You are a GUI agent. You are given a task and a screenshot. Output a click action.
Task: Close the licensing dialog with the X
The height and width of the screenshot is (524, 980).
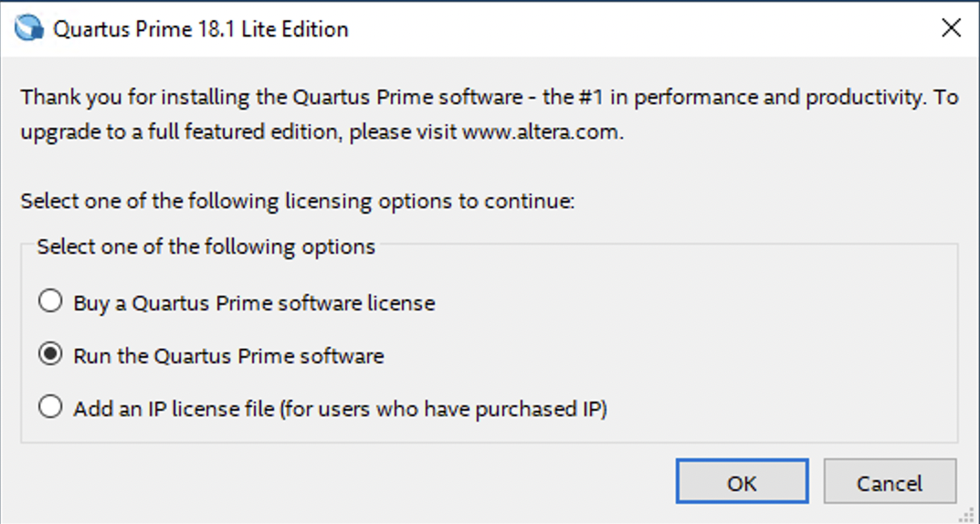click(951, 28)
